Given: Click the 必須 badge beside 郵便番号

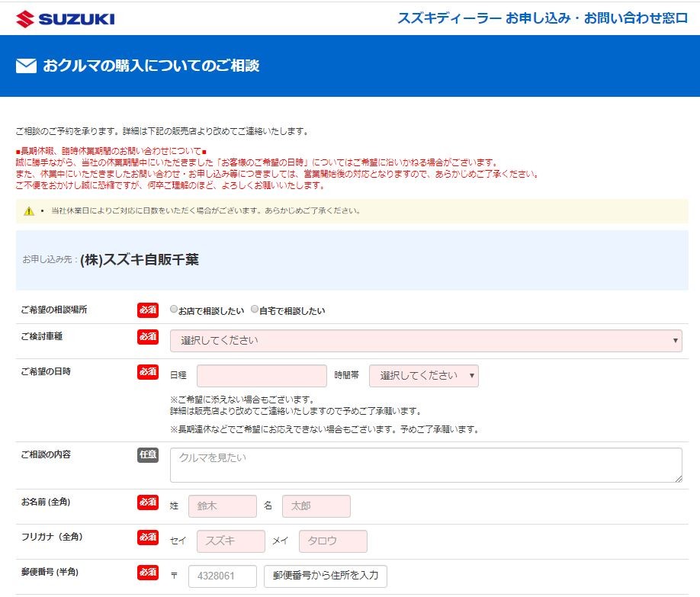Looking at the screenshot, I should 148,572.
